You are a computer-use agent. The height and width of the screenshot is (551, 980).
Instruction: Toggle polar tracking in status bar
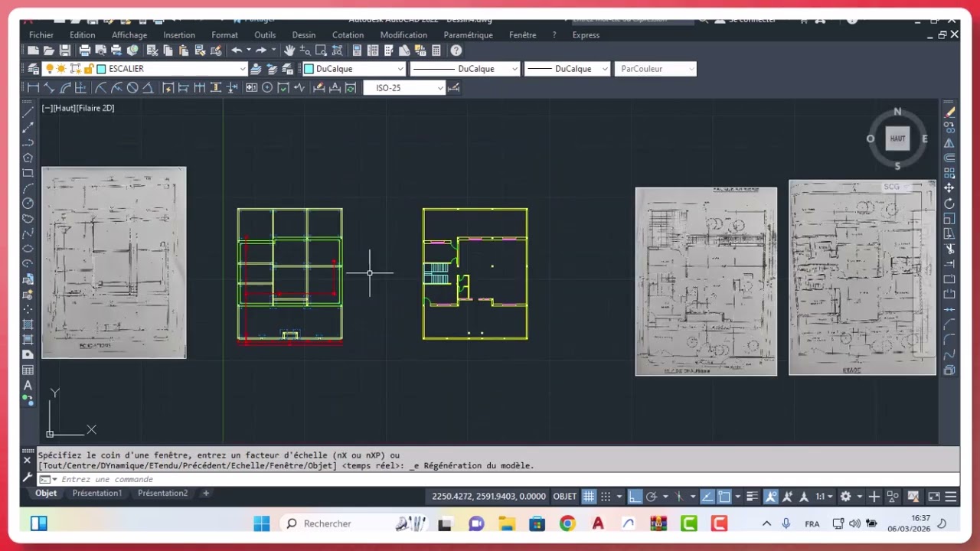pyautogui.click(x=652, y=497)
